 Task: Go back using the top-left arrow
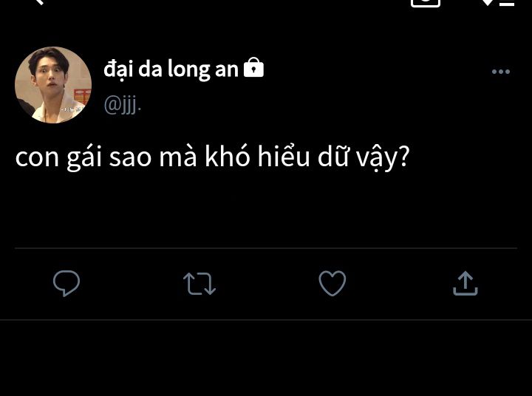[39, 2]
